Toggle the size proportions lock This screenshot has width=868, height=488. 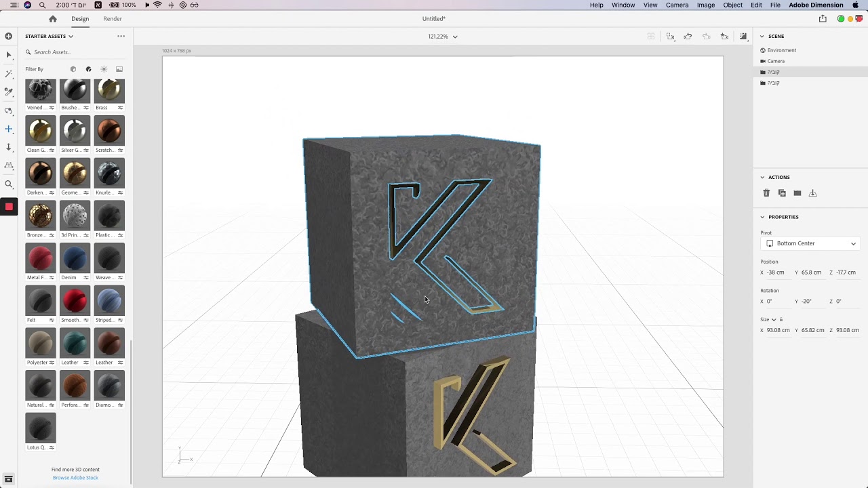coord(781,319)
